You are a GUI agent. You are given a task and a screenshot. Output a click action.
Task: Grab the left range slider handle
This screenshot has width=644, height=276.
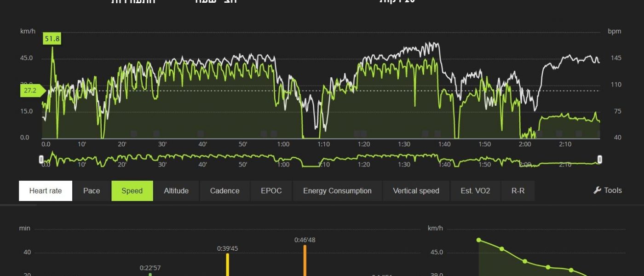coord(41,159)
